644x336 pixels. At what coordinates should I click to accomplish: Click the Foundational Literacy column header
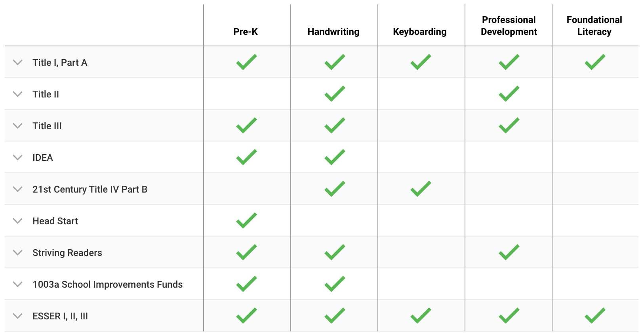pos(594,26)
